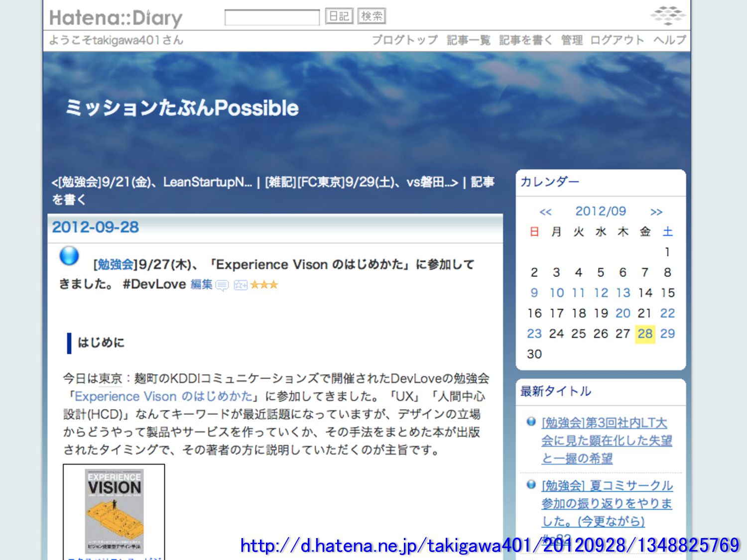Click the ようこそtakigawa401さん greeting
This screenshot has width=747, height=560.
(116, 40)
